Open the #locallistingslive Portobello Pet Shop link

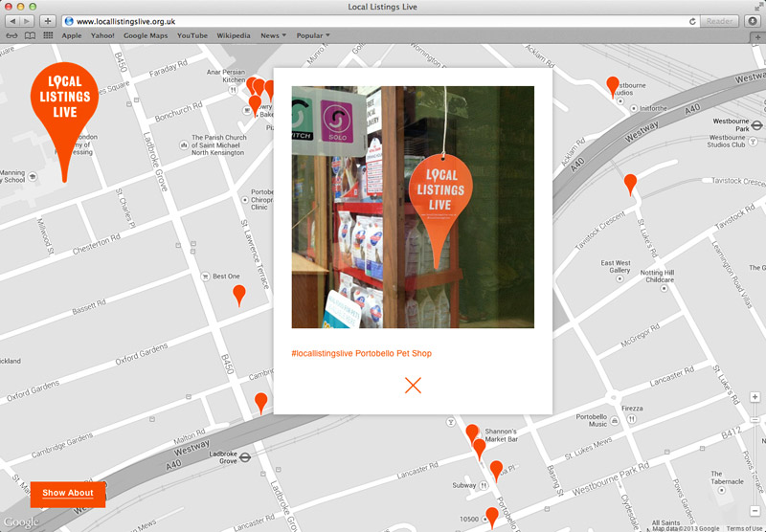[362, 353]
